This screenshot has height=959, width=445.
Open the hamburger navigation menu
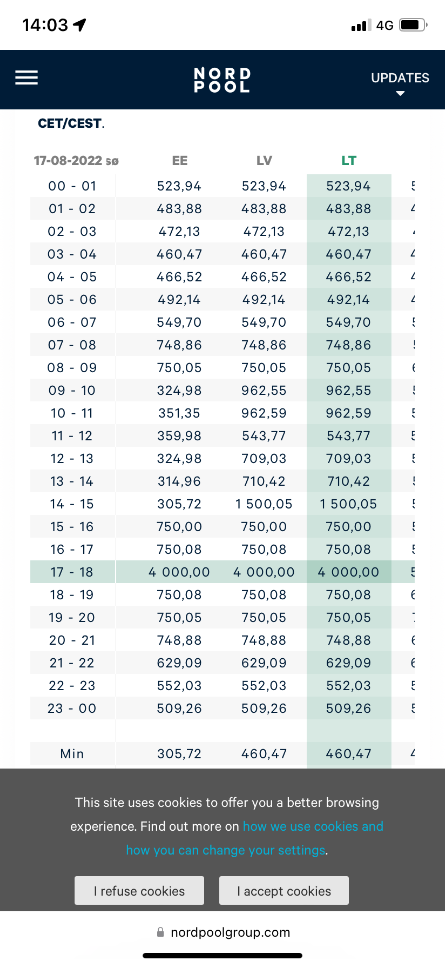(x=26, y=78)
